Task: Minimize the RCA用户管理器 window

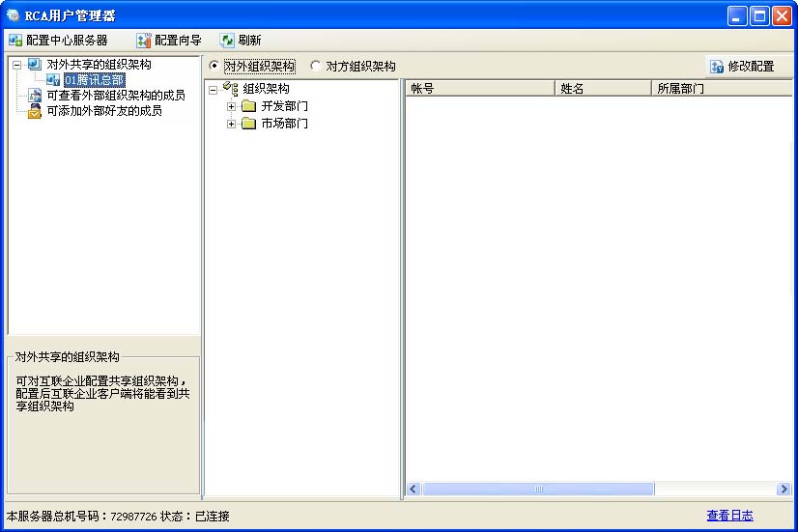Action: (736, 16)
